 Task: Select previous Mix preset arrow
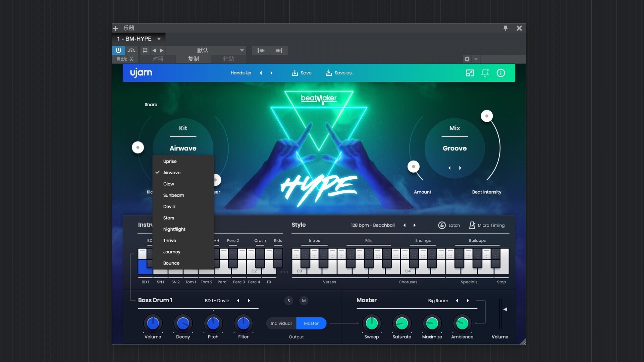tap(449, 168)
